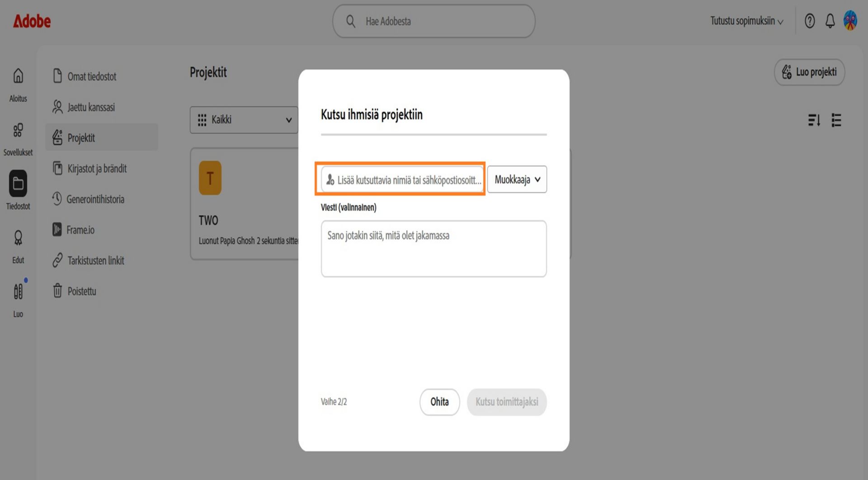
Task: Click the Kutsu ihmisiä projektiin heading
Action: (x=372, y=115)
